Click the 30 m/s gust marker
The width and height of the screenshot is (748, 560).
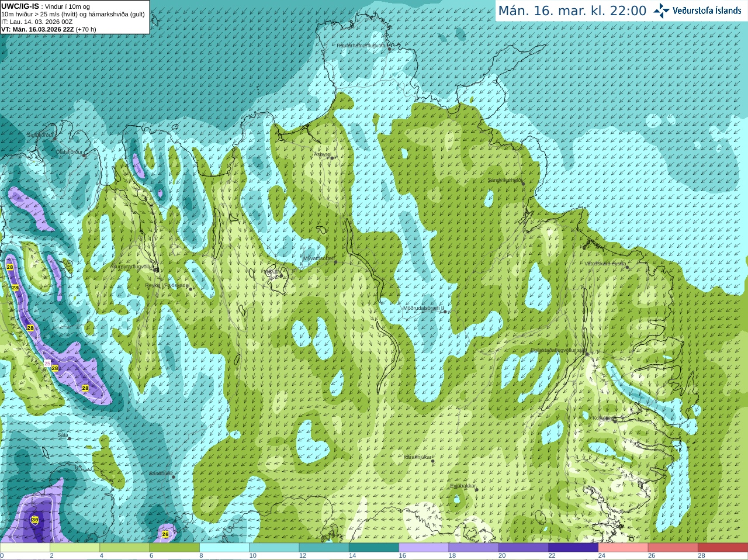[34, 520]
